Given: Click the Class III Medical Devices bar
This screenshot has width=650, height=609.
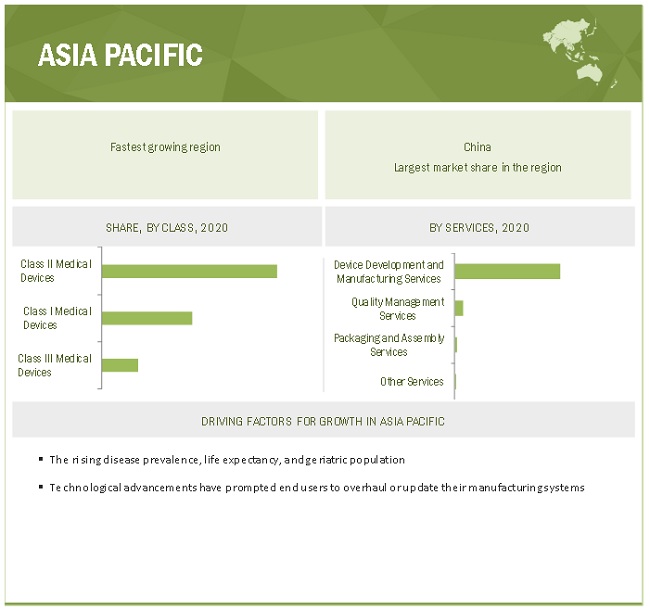Looking at the screenshot, I should pyautogui.click(x=120, y=365).
